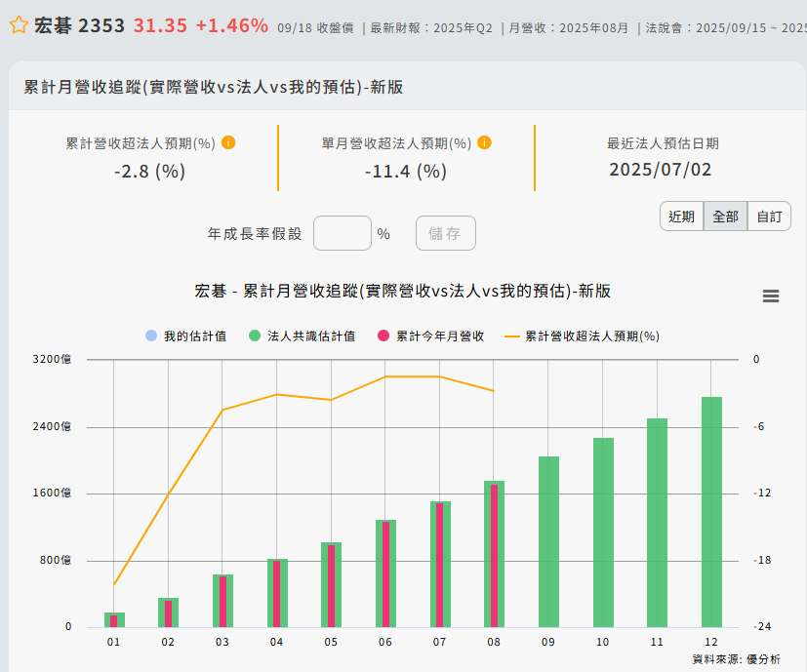Choose the 自訂 range tab

click(x=769, y=217)
